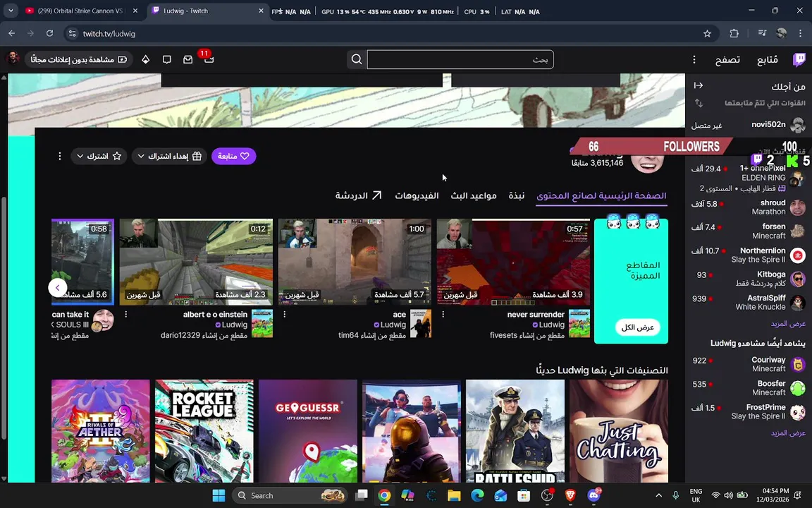This screenshot has width=812, height=508.
Task: Open shroud's Marathon channel in sidebar
Action: point(749,207)
